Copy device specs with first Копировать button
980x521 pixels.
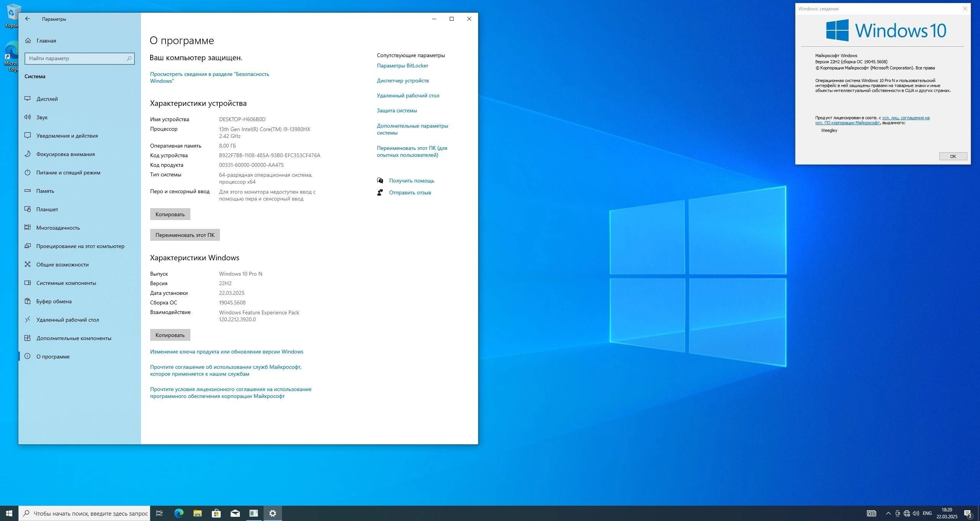tap(170, 214)
